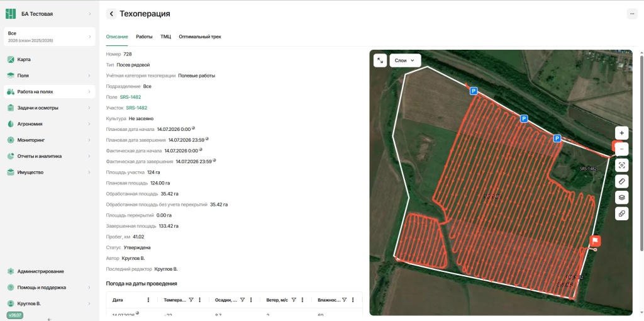The image size is (644, 321).
Task: Expand the Помощь и поддержка section
Action: (89, 287)
